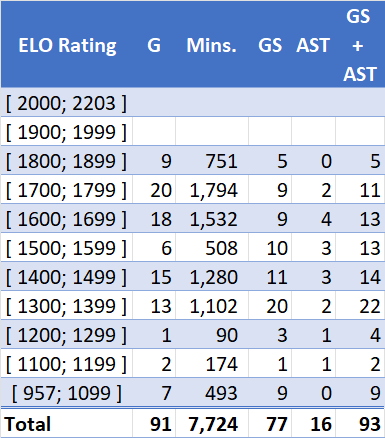Click the [ 1900; 1999 ] rating cell

[67, 132]
